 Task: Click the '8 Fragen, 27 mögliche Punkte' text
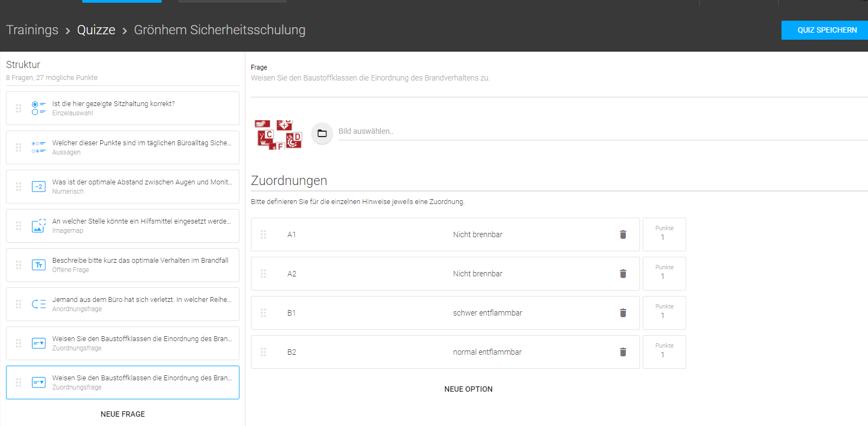[52, 78]
